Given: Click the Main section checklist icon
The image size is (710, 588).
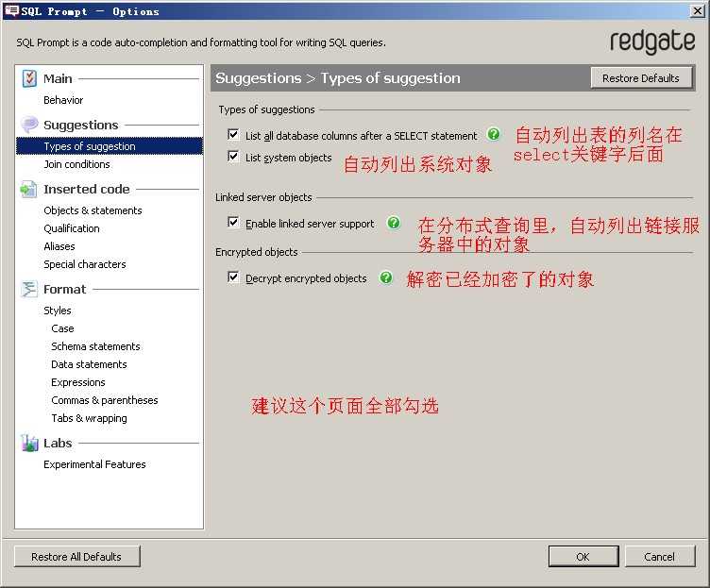Looking at the screenshot, I should (29, 78).
